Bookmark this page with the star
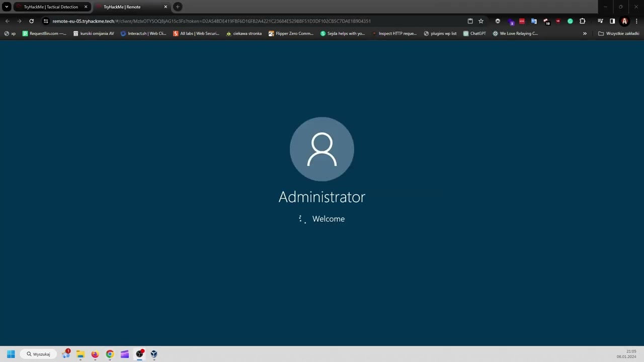 [x=481, y=21]
